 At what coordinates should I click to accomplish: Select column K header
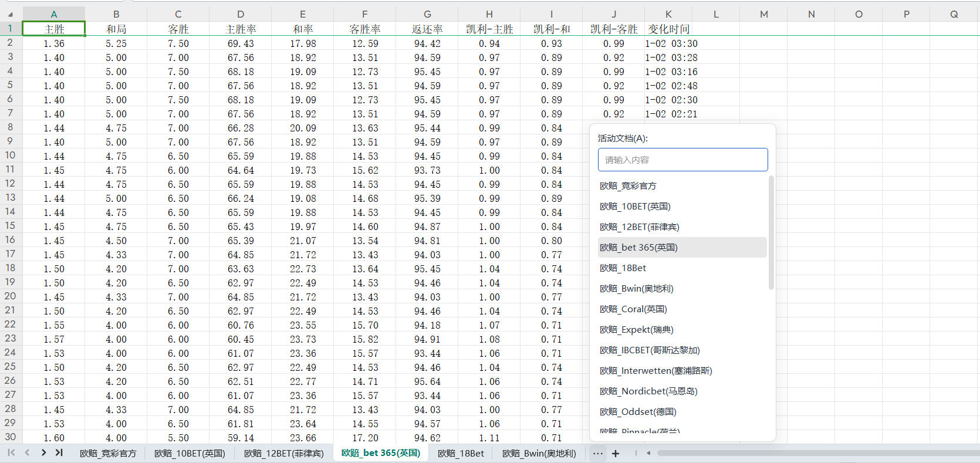tap(668, 14)
